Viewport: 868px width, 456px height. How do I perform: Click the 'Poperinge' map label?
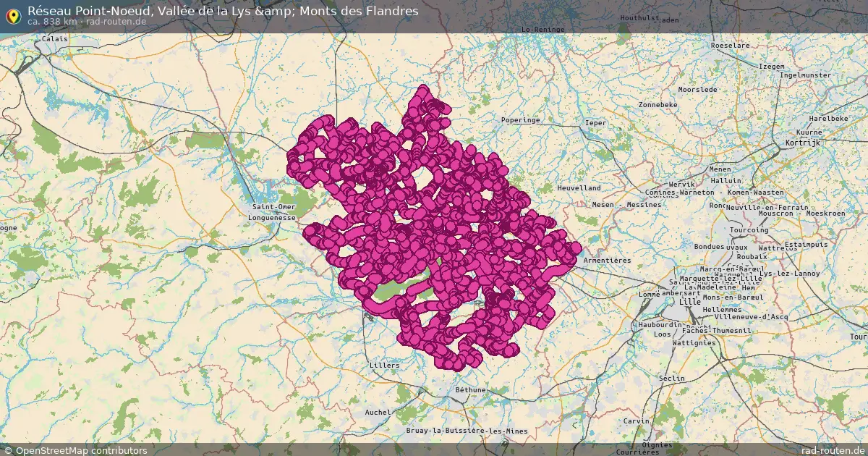pos(521,120)
